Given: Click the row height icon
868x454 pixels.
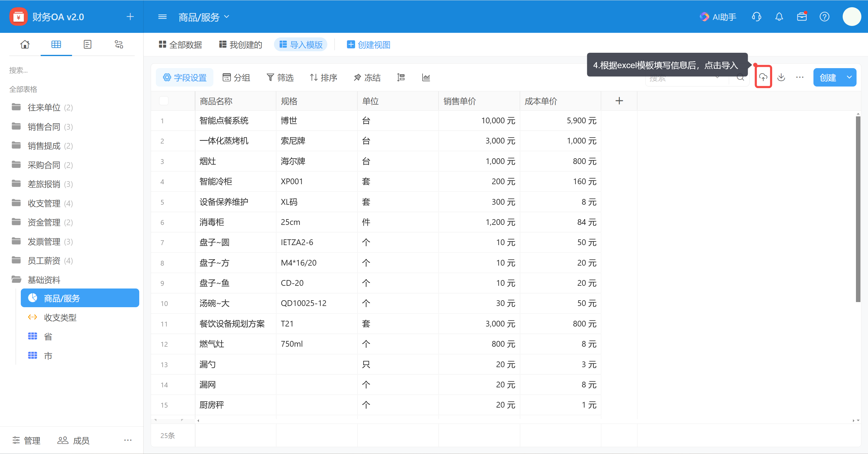Looking at the screenshot, I should (401, 77).
